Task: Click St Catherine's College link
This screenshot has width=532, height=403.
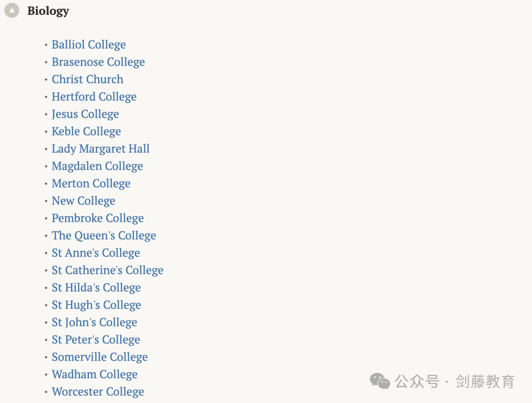Action: pos(107,270)
